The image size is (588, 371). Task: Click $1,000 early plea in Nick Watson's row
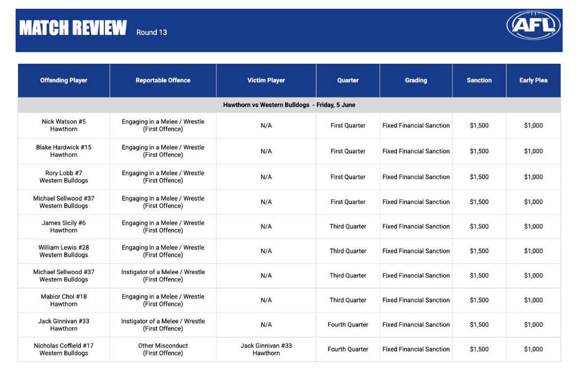[534, 125]
